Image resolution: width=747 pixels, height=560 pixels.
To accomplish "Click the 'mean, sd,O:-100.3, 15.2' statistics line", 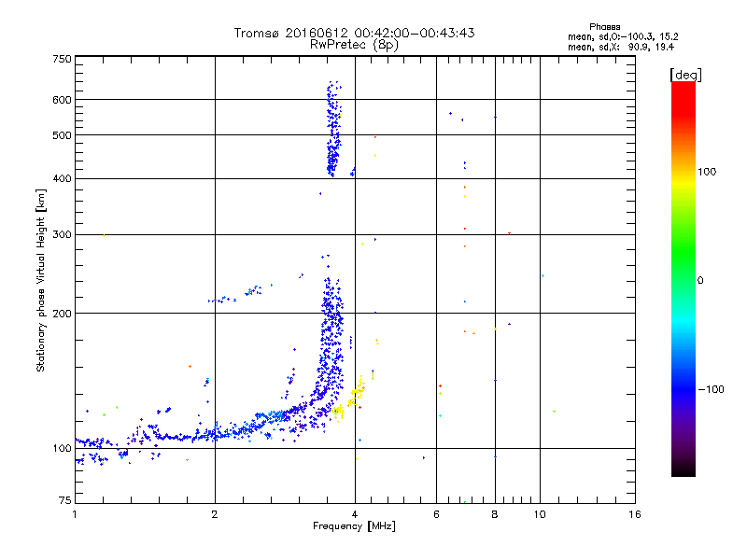I will click(623, 36).
